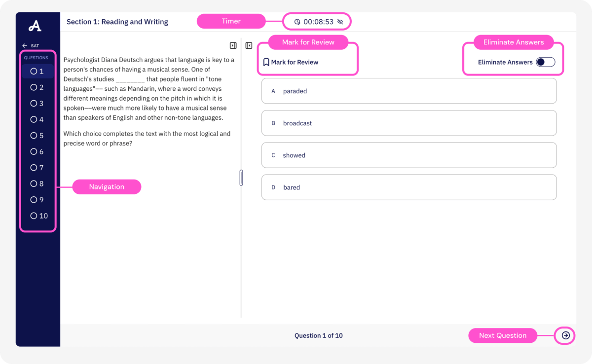Viewport: 592px width, 364px height.
Task: Collapse the passage panel using right-arrow icon
Action: [x=233, y=45]
